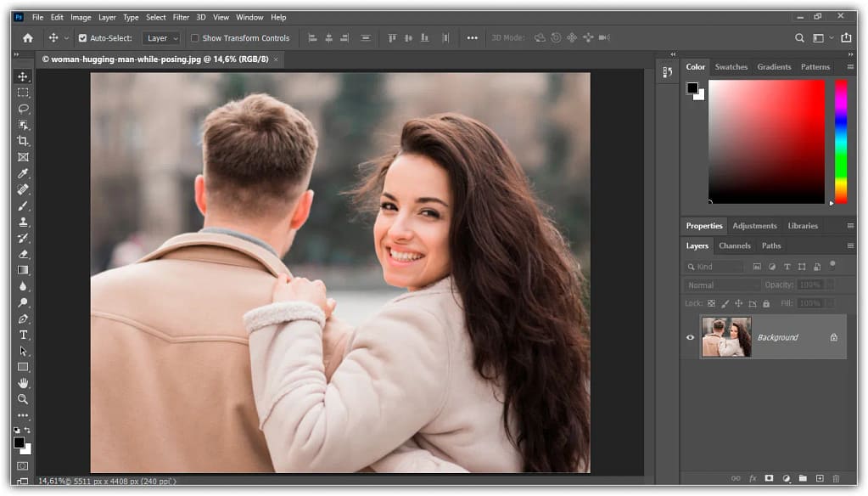Select the Crop tool
The width and height of the screenshot is (868, 496).
pos(23,141)
